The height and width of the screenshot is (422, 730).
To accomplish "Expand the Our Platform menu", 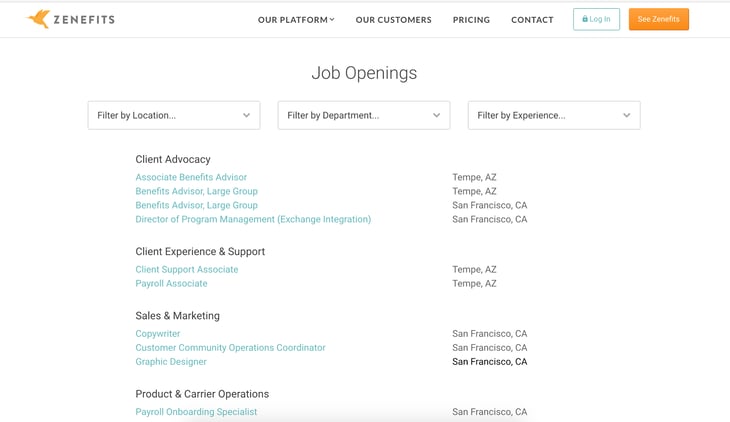I will click(x=296, y=20).
